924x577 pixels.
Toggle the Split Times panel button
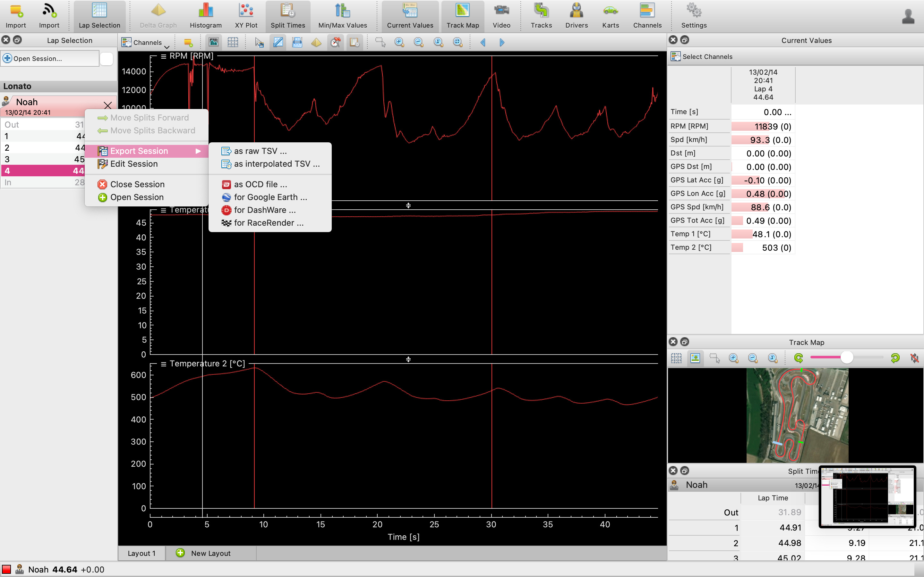(287, 15)
